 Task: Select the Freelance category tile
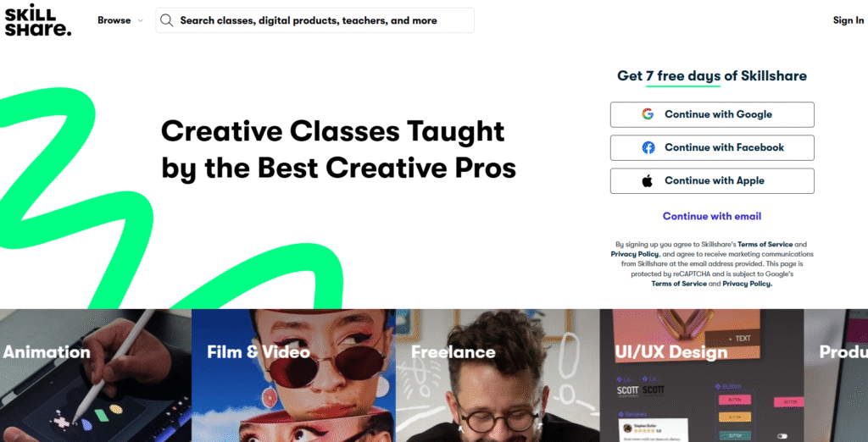[x=498, y=376]
